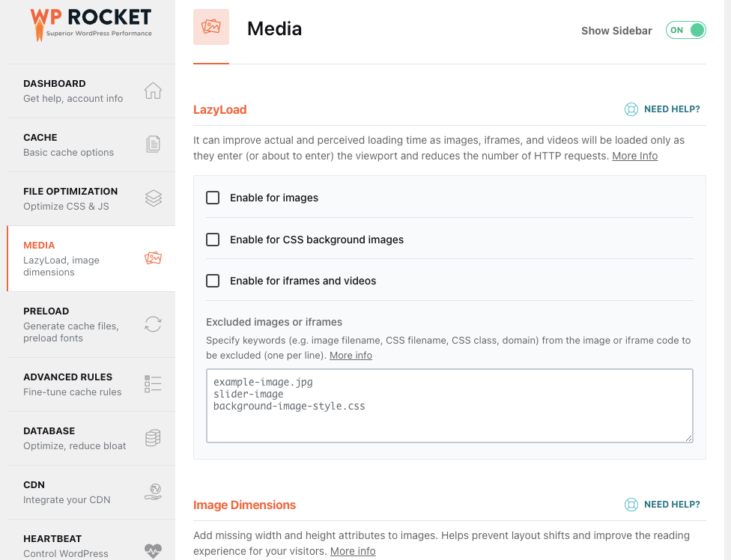Click the Dashboard house icon
The height and width of the screenshot is (560, 731).
(x=153, y=91)
